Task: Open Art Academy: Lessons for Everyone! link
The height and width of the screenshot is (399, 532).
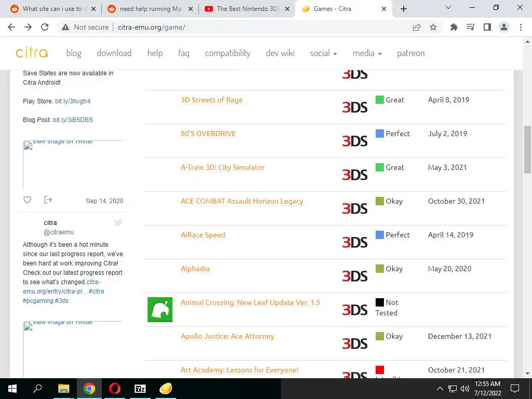Action: [x=239, y=370]
